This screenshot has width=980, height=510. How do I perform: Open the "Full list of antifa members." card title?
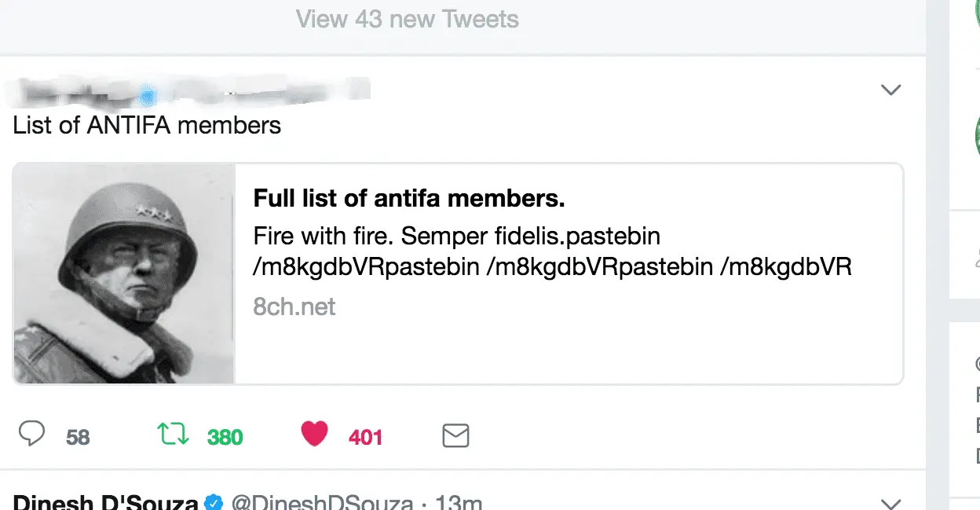[x=409, y=199]
